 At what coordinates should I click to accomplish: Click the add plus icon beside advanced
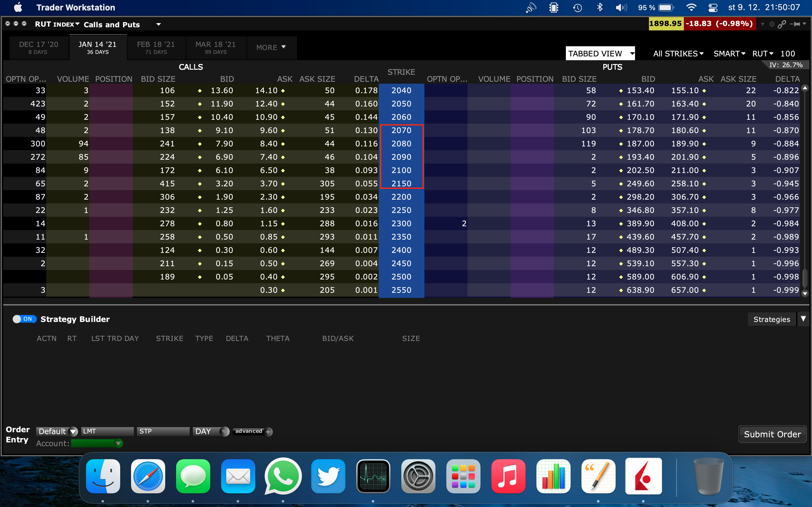tap(268, 432)
